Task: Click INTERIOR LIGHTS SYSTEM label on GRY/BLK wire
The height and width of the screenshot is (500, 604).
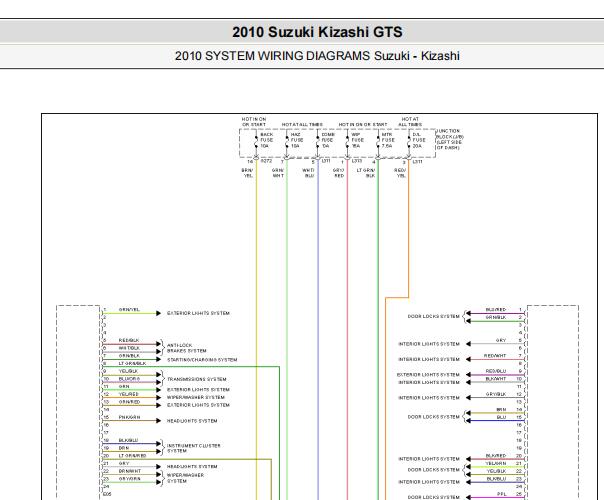Action: (x=429, y=398)
